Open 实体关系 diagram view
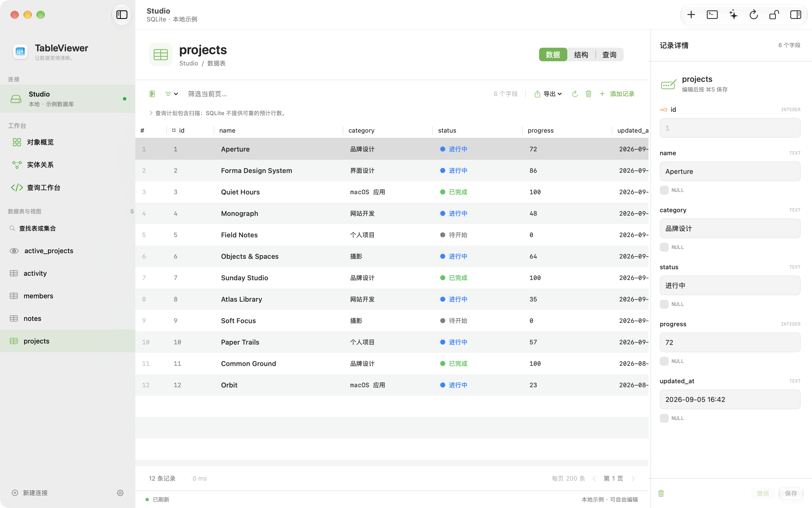812x508 pixels. (67, 165)
